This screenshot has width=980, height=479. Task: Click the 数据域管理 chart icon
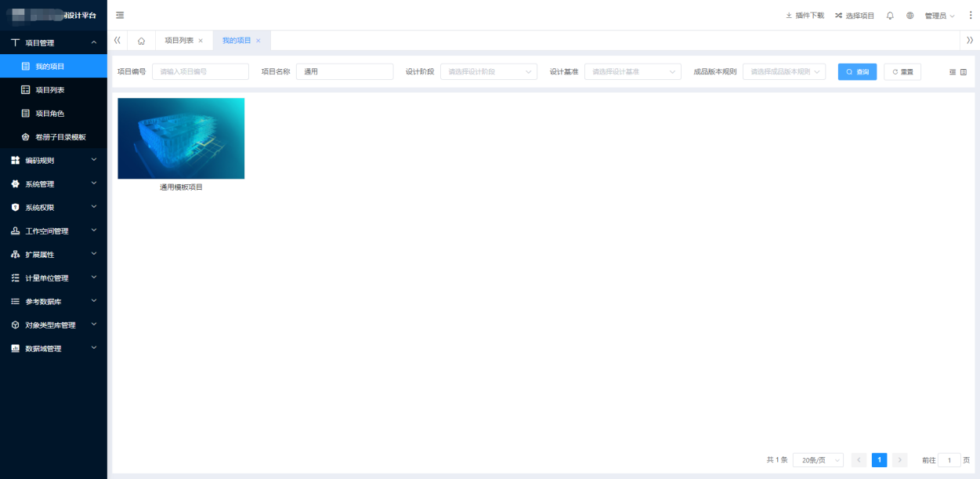point(15,348)
